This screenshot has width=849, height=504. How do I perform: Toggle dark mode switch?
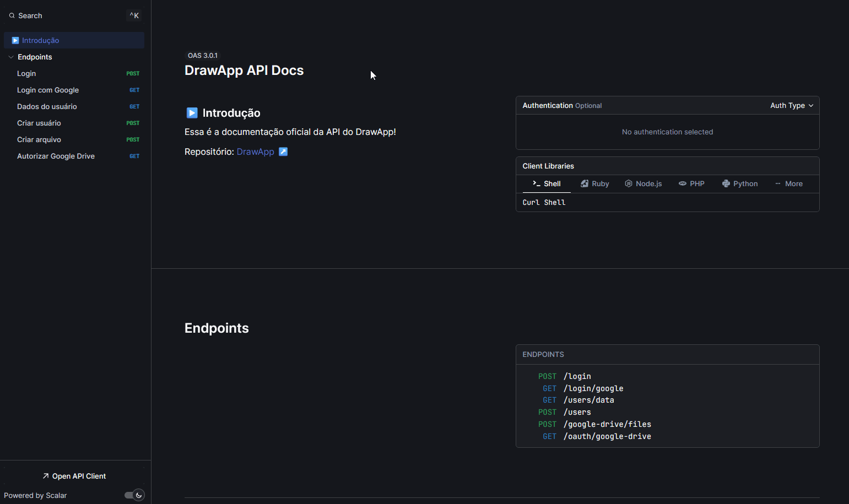tap(134, 495)
